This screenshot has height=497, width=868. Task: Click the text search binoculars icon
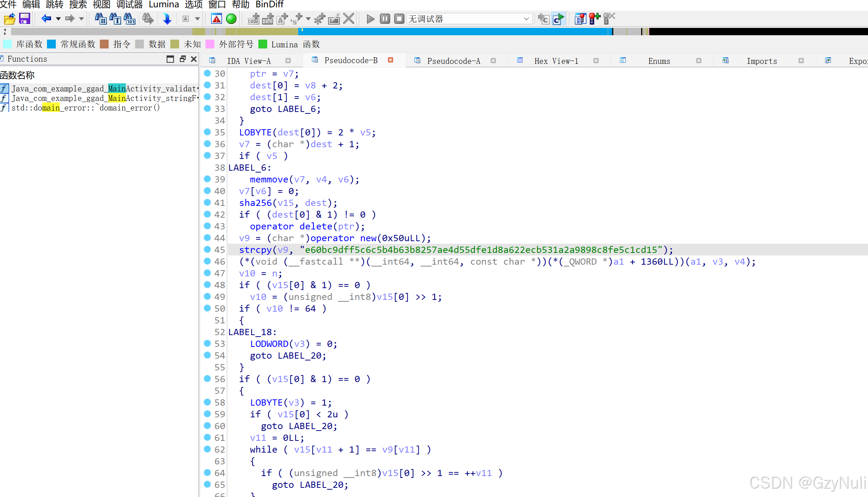tap(115, 18)
